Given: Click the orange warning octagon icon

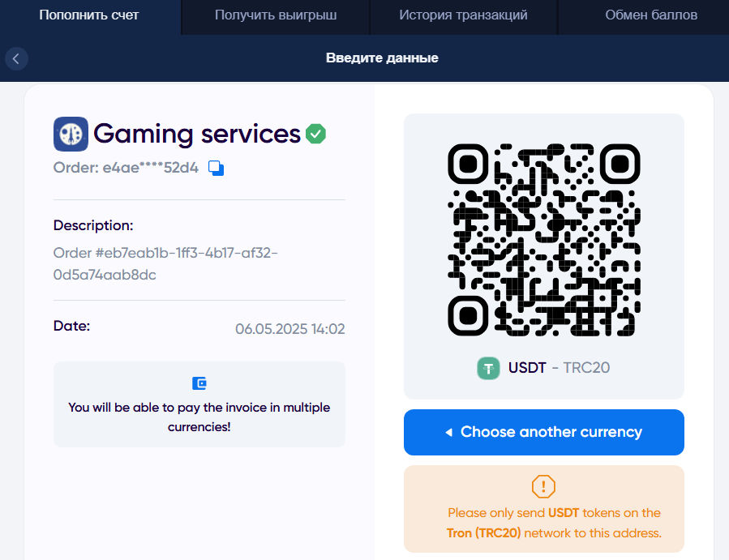Looking at the screenshot, I should 543,486.
